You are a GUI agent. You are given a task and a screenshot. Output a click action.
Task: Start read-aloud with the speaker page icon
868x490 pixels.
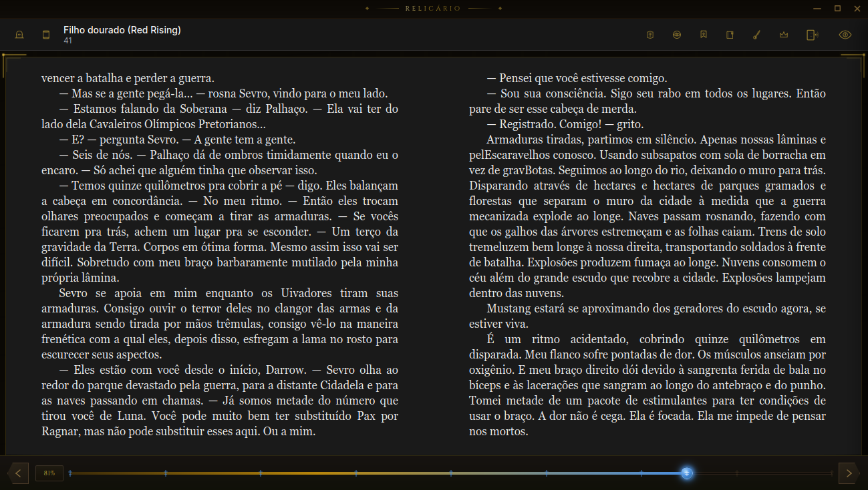(813, 35)
